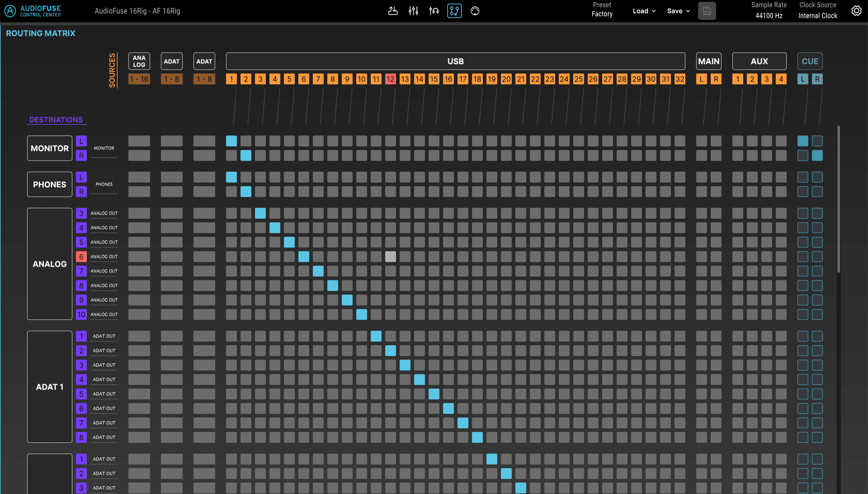The image size is (868, 494).
Task: Click the AudioFuse Control Center logo
Action: [33, 11]
